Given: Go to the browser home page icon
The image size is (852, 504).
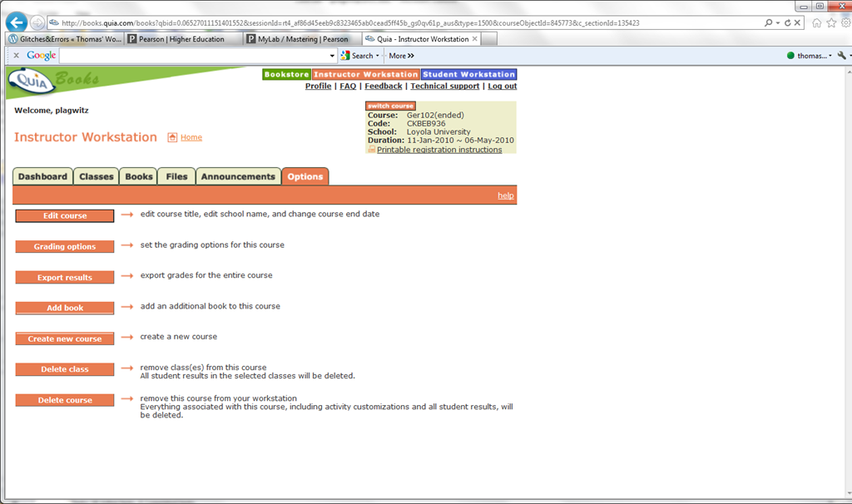Looking at the screenshot, I should [x=817, y=22].
